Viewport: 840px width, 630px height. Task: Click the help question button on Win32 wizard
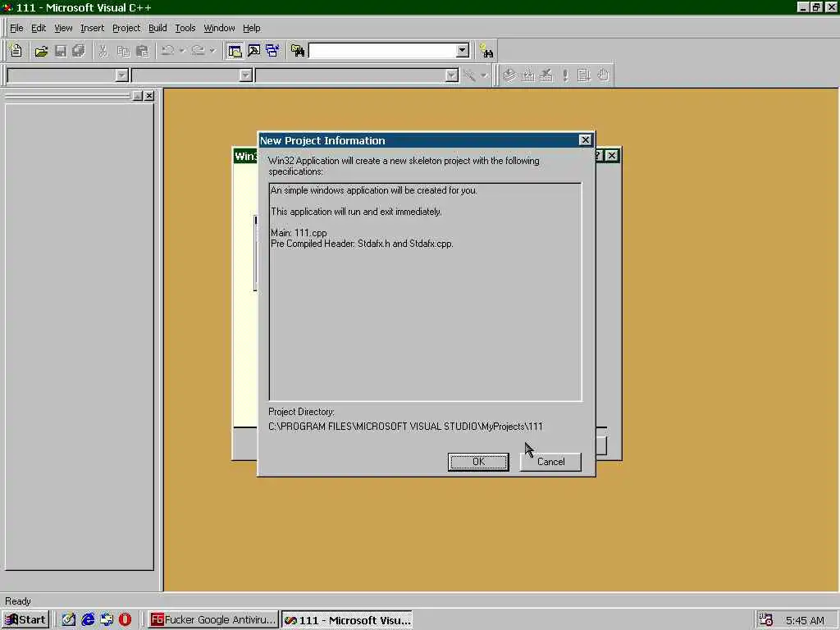[599, 155]
